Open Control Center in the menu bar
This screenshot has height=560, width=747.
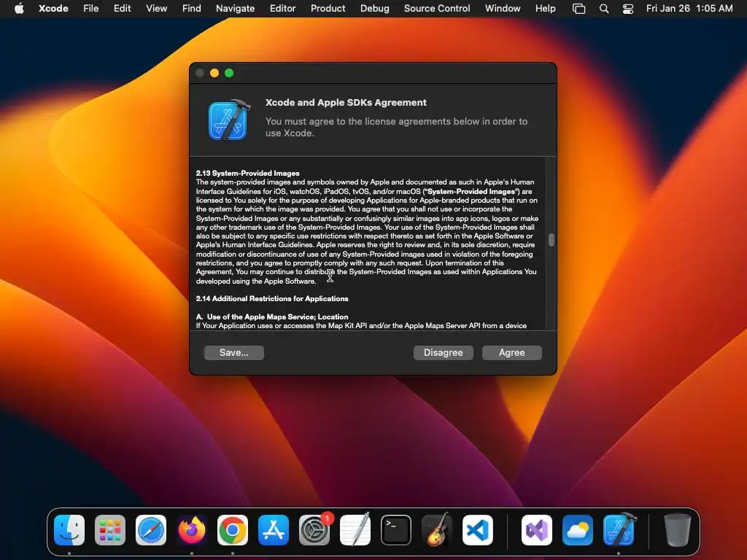(x=628, y=9)
